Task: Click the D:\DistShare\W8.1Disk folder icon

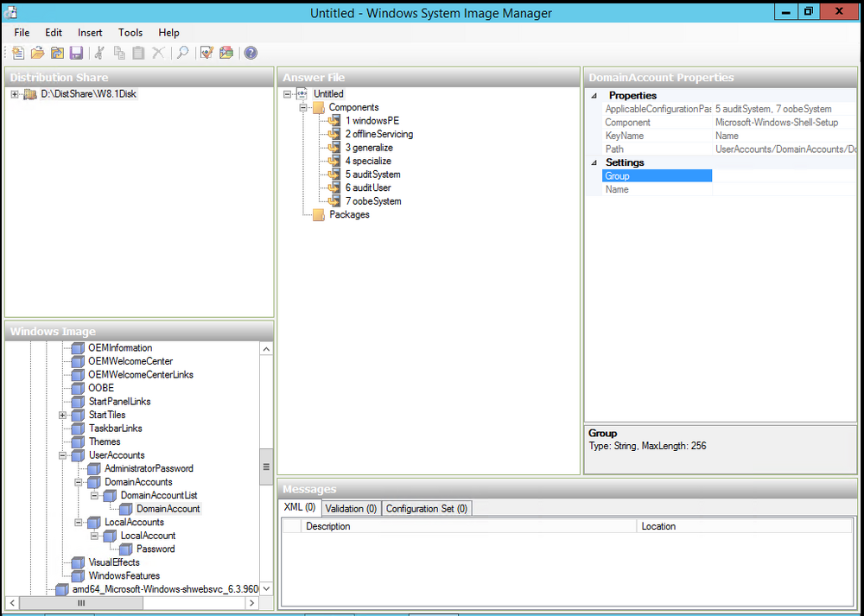Action: pos(30,94)
